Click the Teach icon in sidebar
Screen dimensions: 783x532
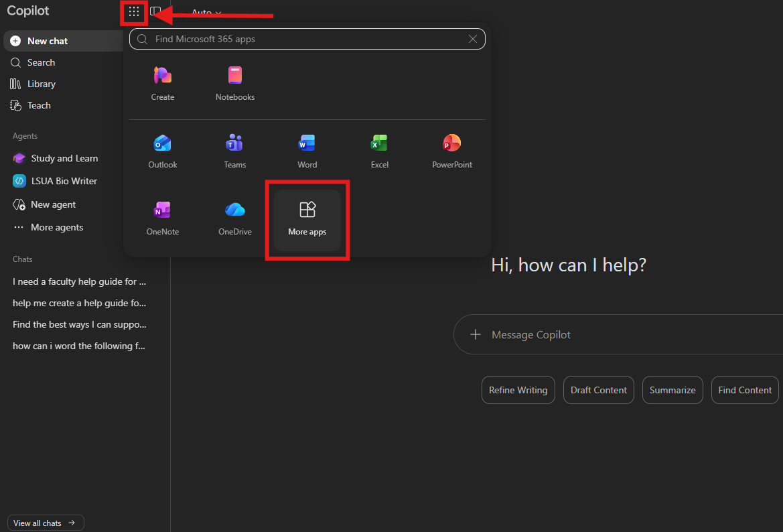tap(16, 105)
